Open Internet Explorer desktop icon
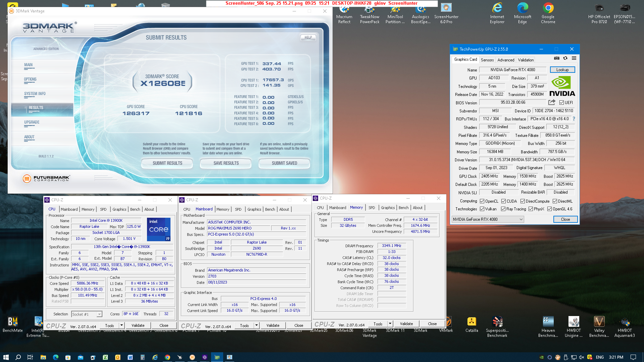This screenshot has height=362, width=644. 497,13
